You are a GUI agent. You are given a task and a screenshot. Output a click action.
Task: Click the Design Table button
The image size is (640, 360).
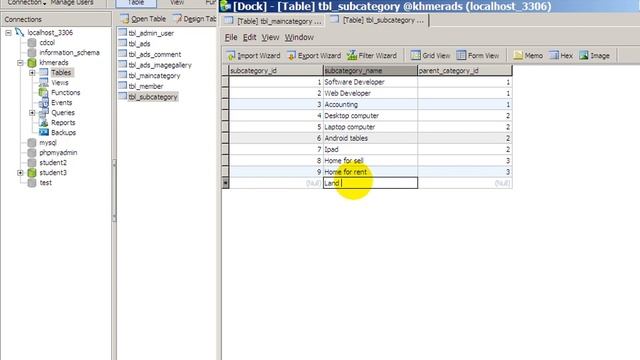tap(194, 19)
